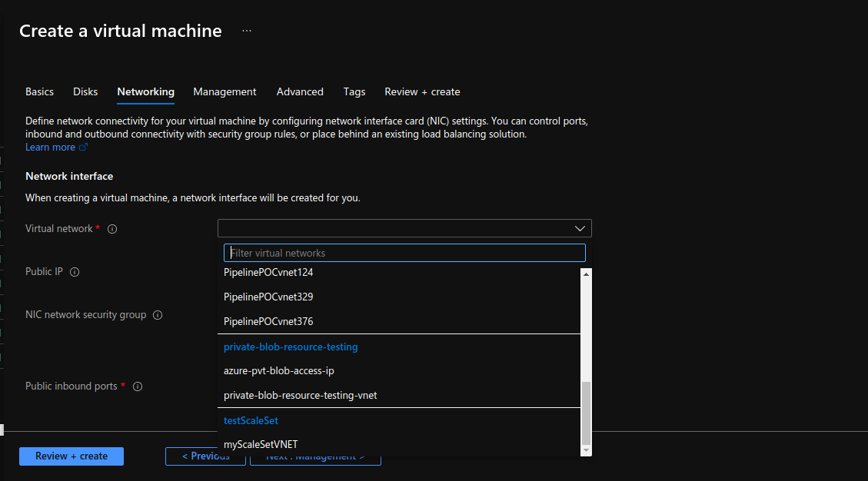Open the Learn more link
The height and width of the screenshot is (481, 868).
51,148
